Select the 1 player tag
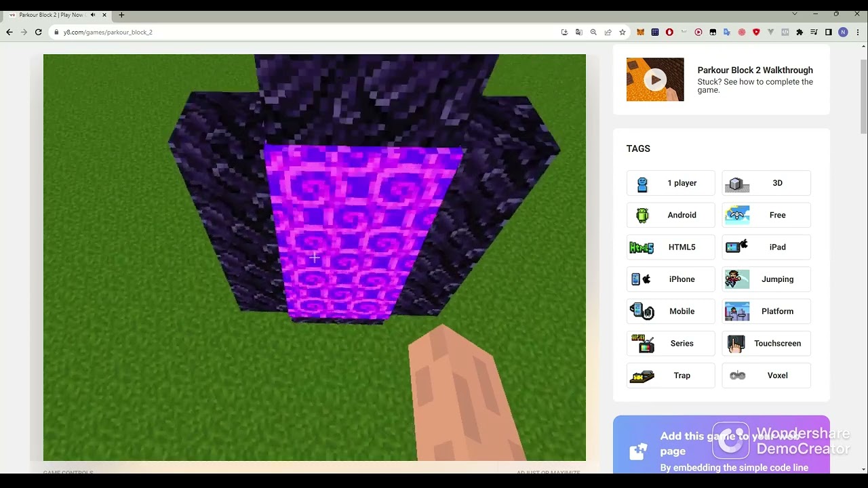 click(671, 183)
